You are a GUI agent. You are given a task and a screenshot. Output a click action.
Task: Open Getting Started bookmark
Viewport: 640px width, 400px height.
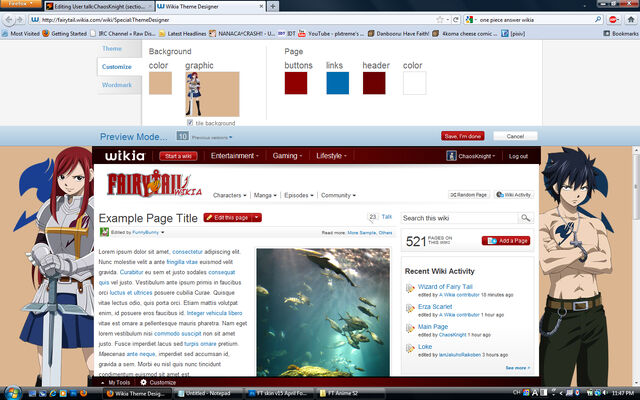pos(64,33)
